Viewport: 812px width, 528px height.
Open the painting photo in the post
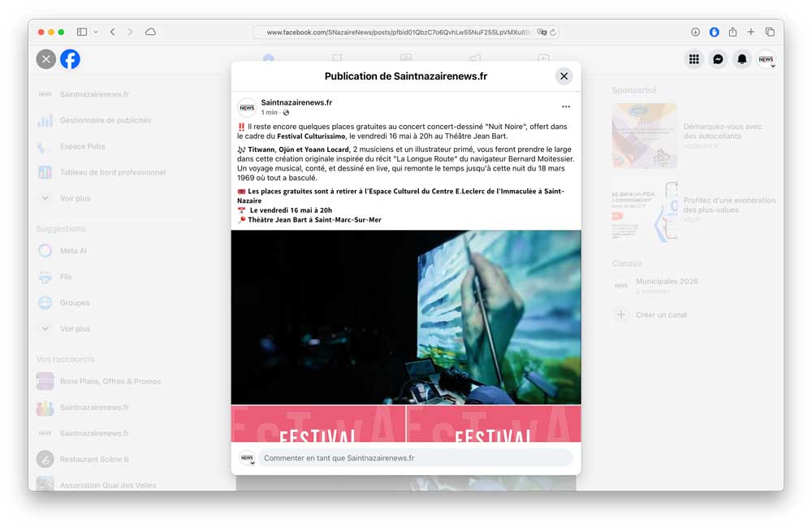pyautogui.click(x=406, y=317)
